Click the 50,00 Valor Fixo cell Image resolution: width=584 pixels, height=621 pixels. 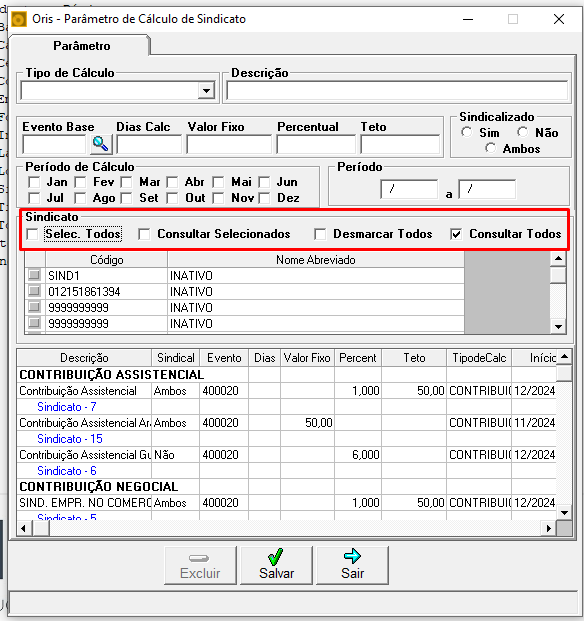pyautogui.click(x=307, y=423)
